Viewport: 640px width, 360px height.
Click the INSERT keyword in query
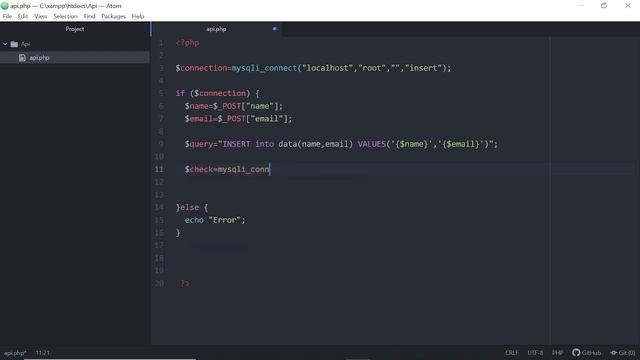tap(236, 144)
